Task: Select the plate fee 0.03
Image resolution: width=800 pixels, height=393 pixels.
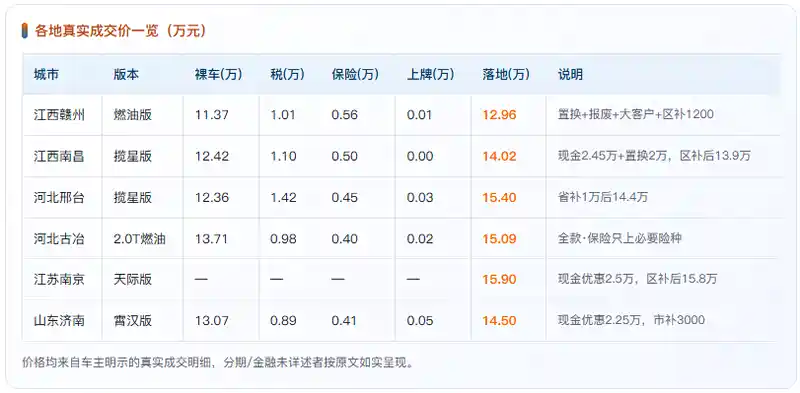Action: [x=420, y=198]
